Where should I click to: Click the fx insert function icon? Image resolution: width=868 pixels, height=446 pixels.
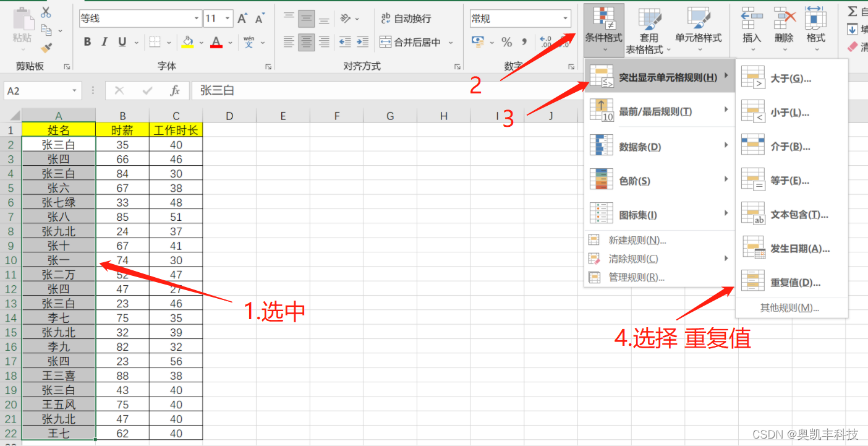175,91
